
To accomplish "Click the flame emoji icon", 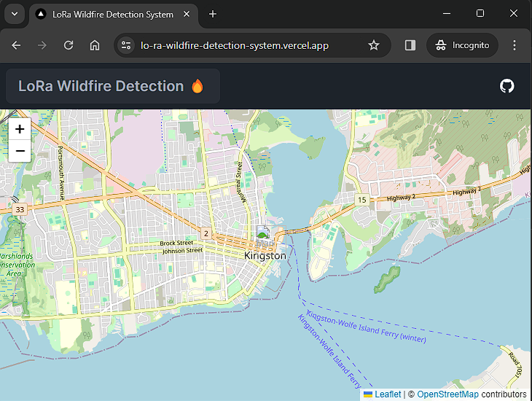I will 197,86.
